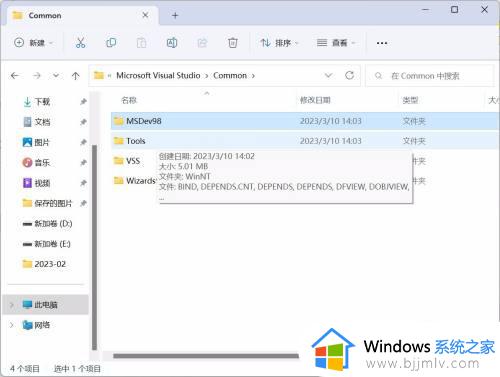Refresh the current folder
This screenshot has height=377, width=500.
click(x=349, y=76)
